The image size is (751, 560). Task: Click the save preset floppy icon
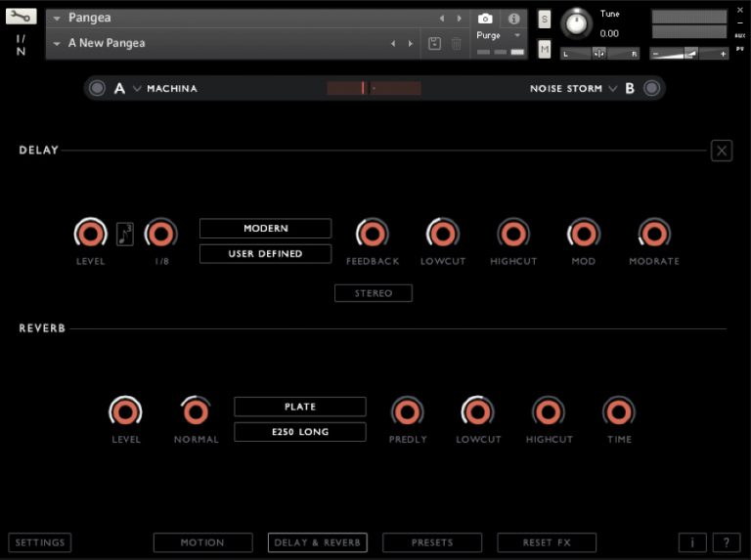435,44
